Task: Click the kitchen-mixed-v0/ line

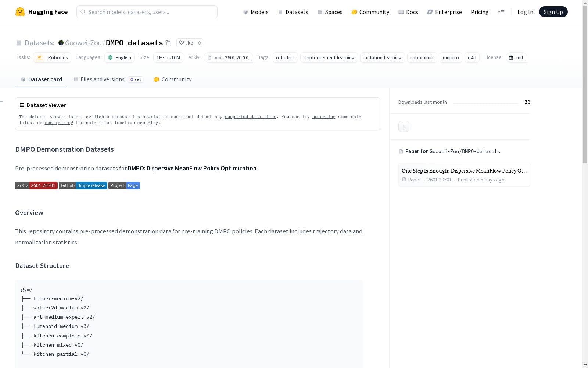Action: 58,345
